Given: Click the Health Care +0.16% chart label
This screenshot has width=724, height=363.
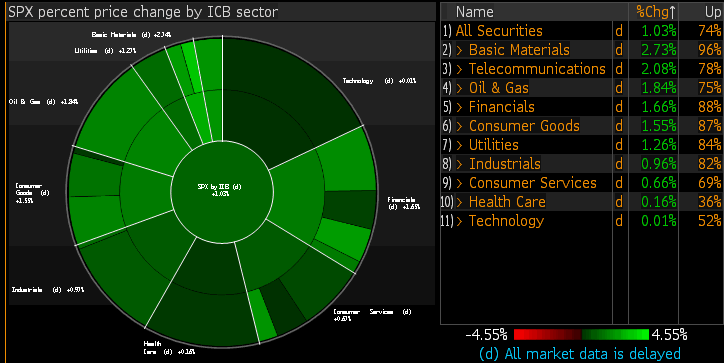Looking at the screenshot, I should point(169,348).
